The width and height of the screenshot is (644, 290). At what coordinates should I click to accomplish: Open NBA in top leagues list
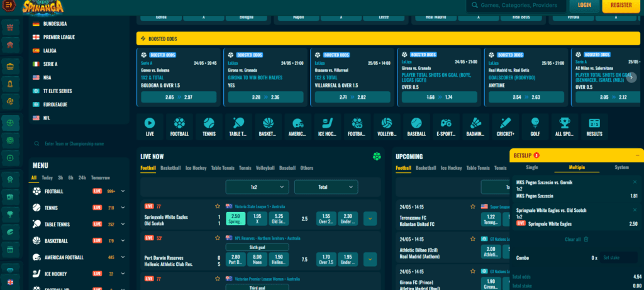click(47, 77)
